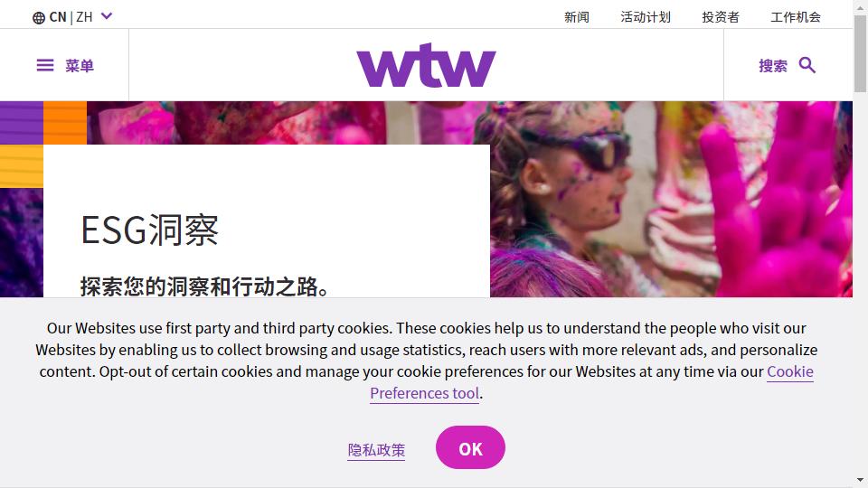Image resolution: width=868 pixels, height=488 pixels.
Task: Expand the CN | ZH language chevron
Action: coord(107,16)
